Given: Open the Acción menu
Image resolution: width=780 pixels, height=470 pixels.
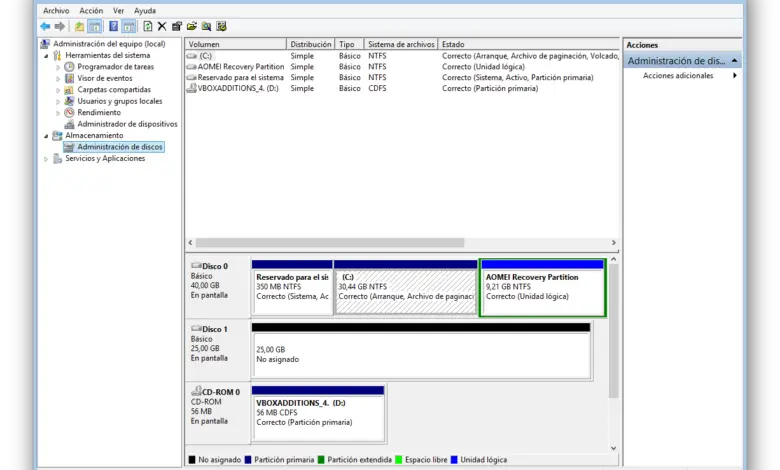Looking at the screenshot, I should tap(92, 10).
